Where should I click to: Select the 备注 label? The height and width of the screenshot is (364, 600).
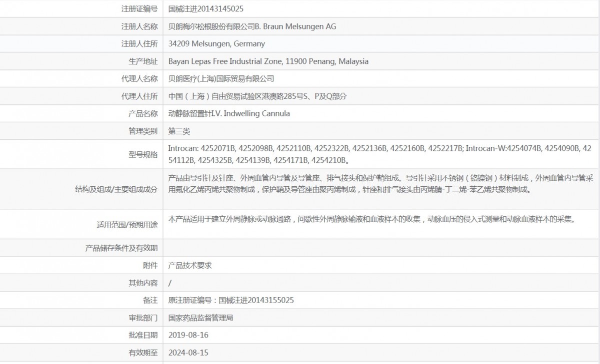click(x=150, y=301)
